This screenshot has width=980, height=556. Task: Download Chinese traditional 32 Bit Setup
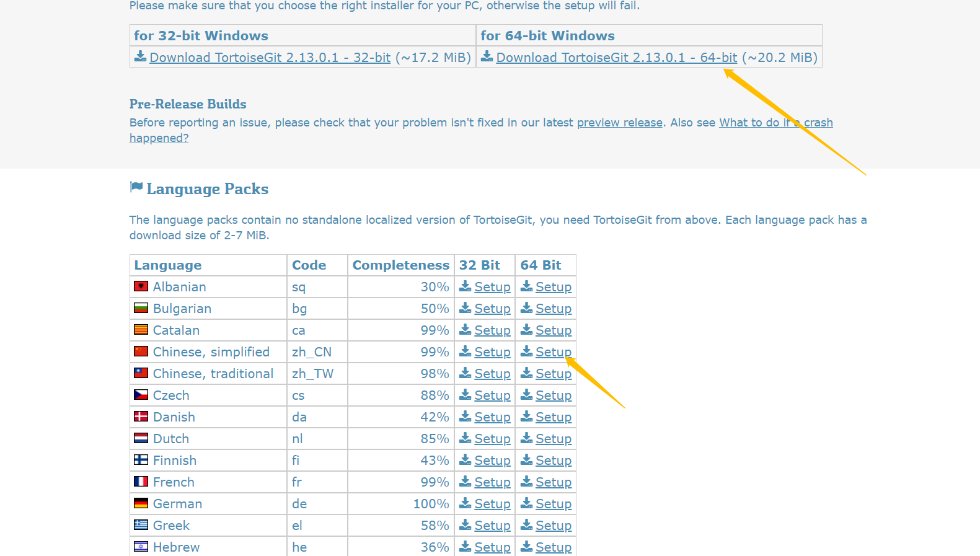pyautogui.click(x=492, y=374)
